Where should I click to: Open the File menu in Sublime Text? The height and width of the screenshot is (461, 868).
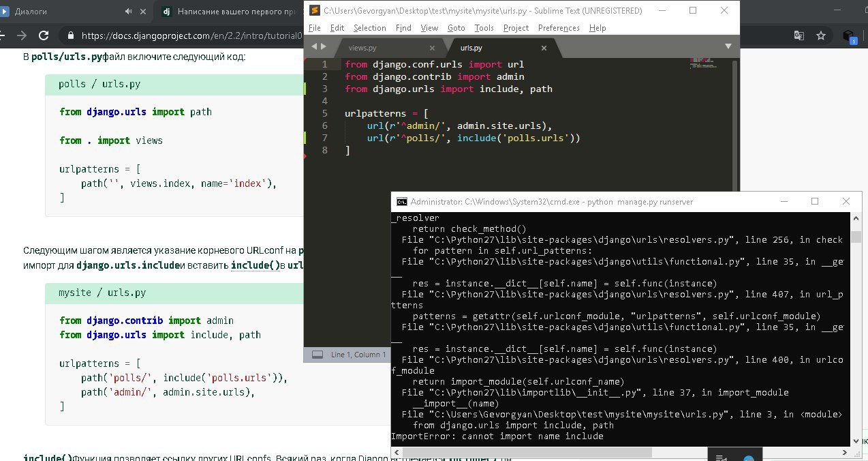[x=314, y=28]
